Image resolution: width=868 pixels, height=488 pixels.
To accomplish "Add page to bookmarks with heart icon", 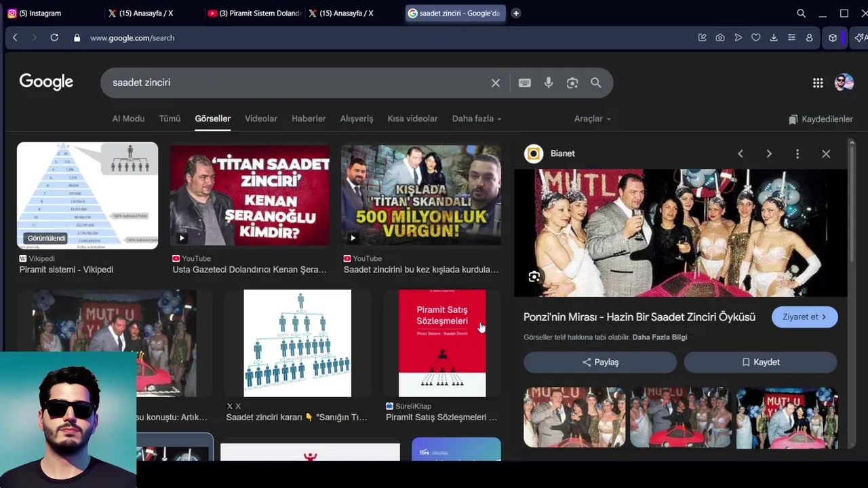I will [755, 38].
